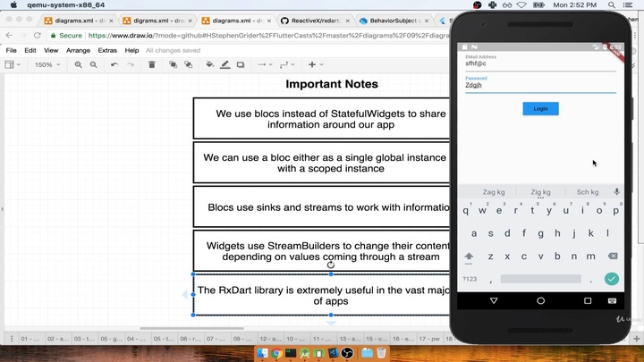Switch keyboard to ?123 symbols mode
The width and height of the screenshot is (644, 362).
470,279
